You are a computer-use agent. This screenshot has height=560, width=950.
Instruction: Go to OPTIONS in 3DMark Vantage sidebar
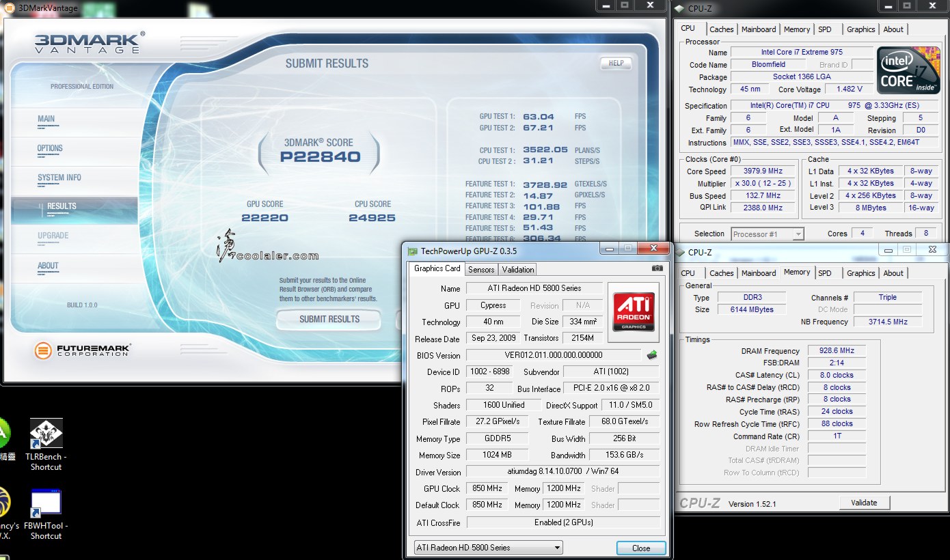[50, 148]
